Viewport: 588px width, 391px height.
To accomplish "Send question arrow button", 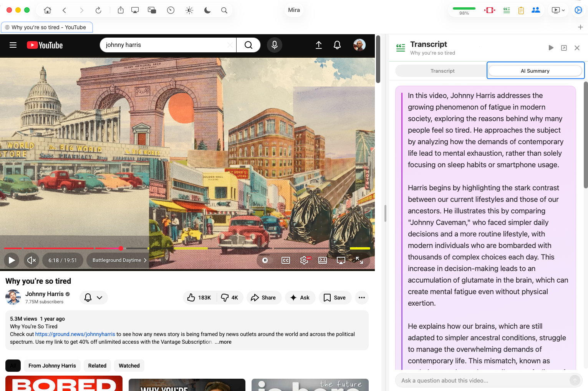I will point(575,381).
